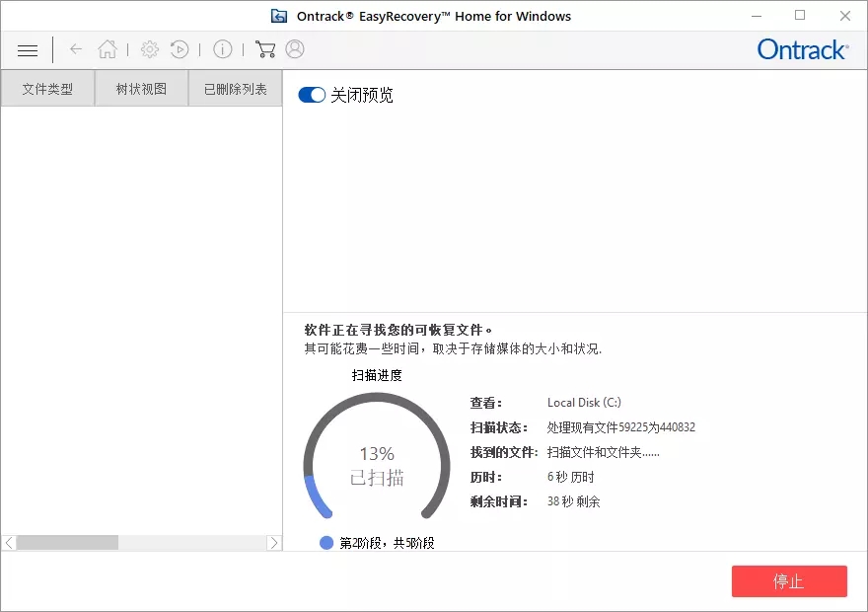This screenshot has width=868, height=612.
Task: Click the user account icon
Action: click(295, 49)
